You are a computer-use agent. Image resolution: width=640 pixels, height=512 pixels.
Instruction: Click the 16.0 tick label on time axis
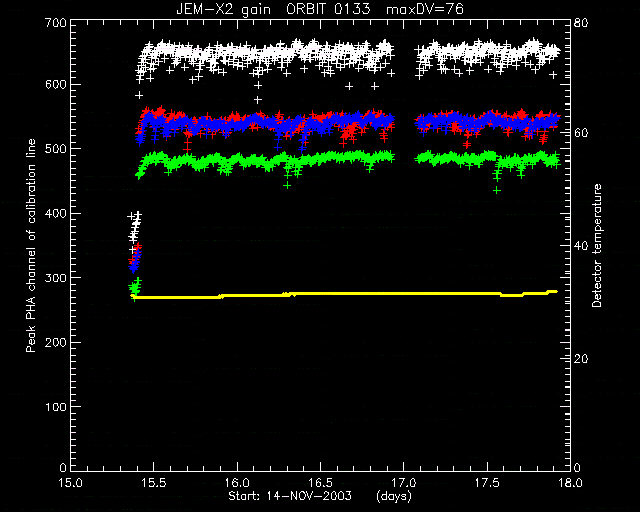pos(237,483)
